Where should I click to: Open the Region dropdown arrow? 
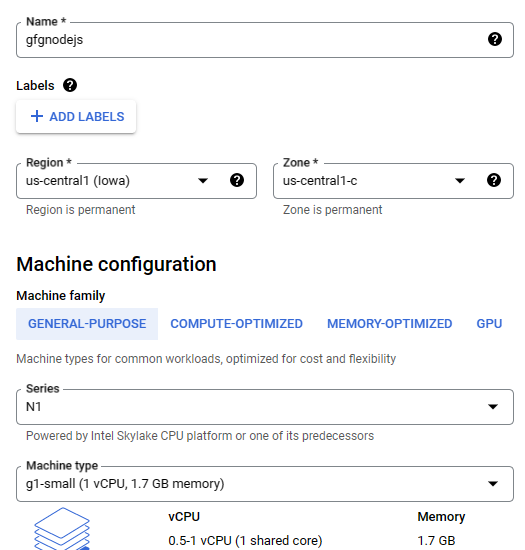click(x=203, y=181)
